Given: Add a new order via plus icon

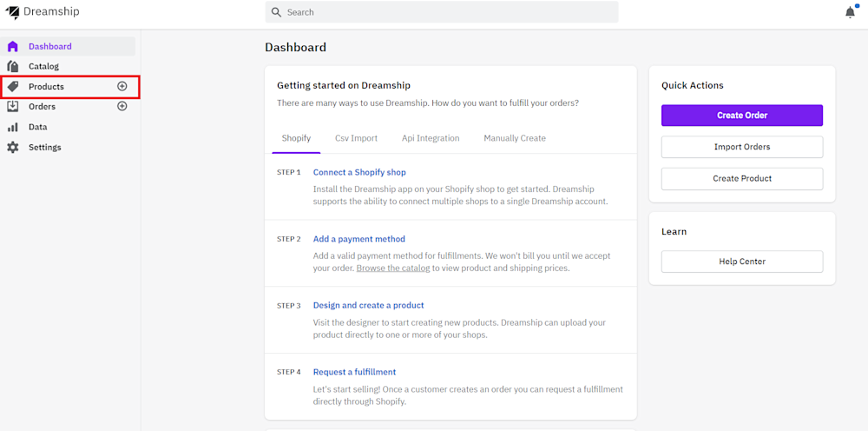Looking at the screenshot, I should tap(122, 106).
